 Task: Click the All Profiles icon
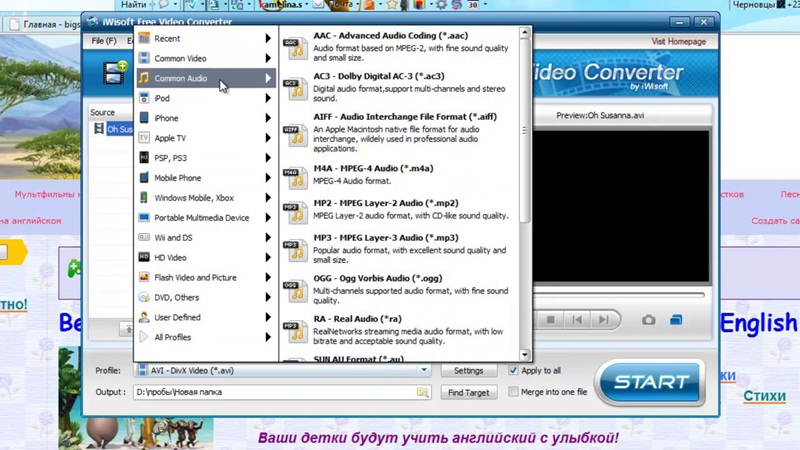coord(144,337)
